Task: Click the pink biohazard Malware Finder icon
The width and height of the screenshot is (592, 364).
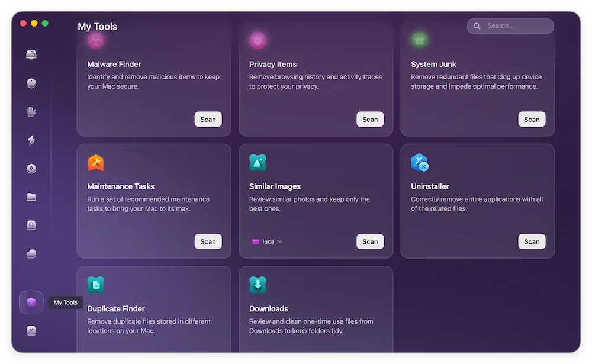Action: click(x=96, y=40)
